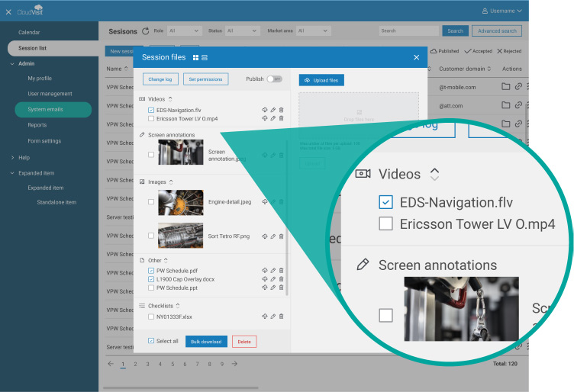Click the red Delete button
The height and width of the screenshot is (392, 574).
pos(244,342)
